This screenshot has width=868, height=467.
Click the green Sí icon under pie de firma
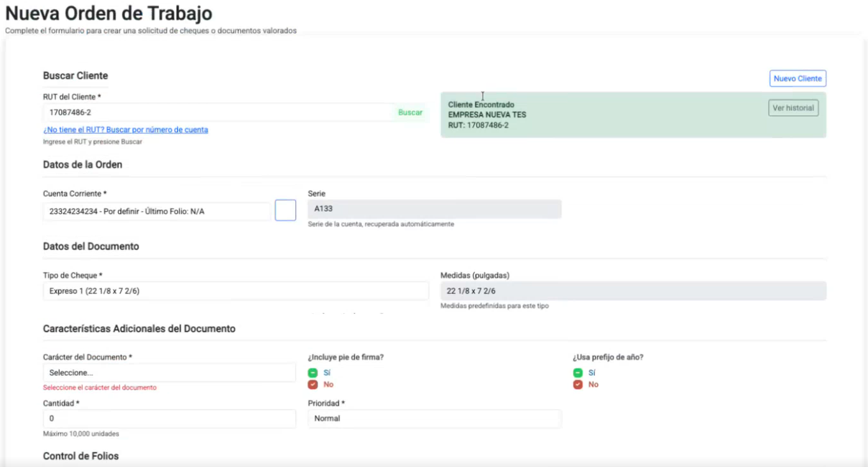313,373
